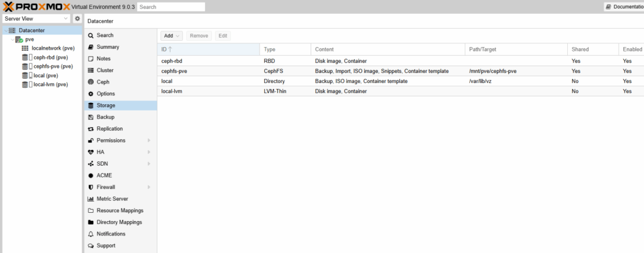Click the Ceph icon in sidebar

91,82
